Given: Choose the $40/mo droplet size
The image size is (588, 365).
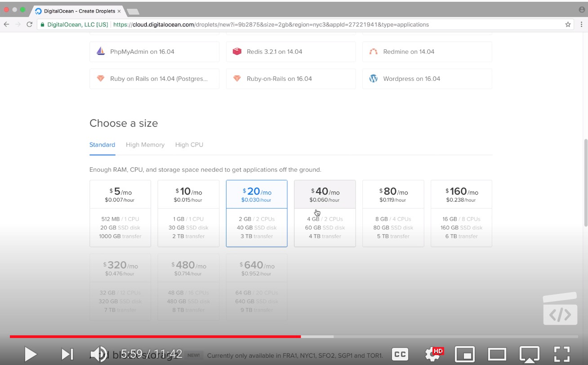Looking at the screenshot, I should point(325,214).
